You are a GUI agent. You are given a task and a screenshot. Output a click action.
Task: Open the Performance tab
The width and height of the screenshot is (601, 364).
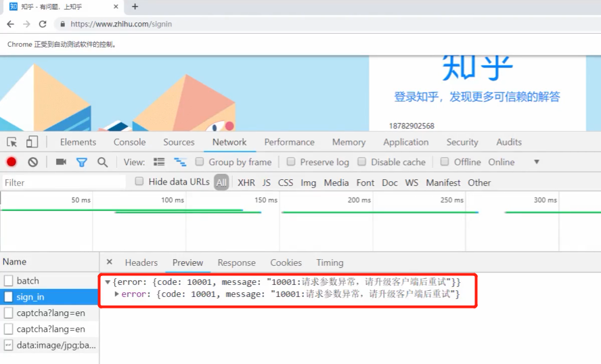(290, 142)
